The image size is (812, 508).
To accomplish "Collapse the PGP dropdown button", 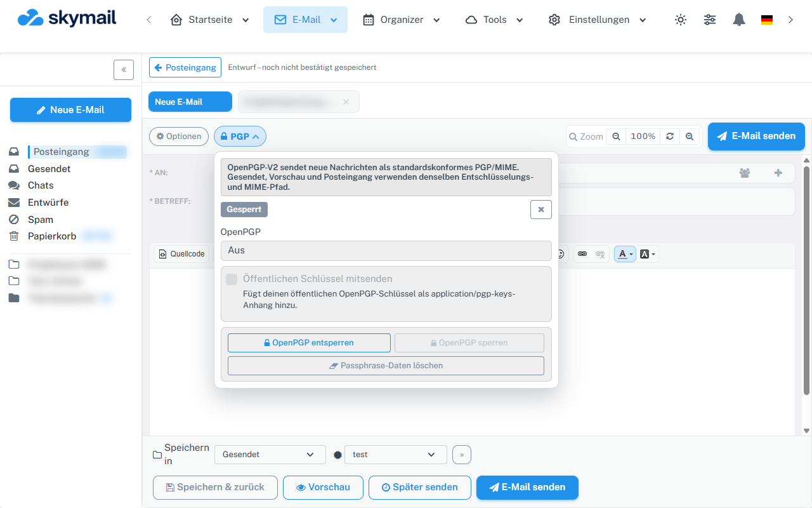I will click(240, 137).
